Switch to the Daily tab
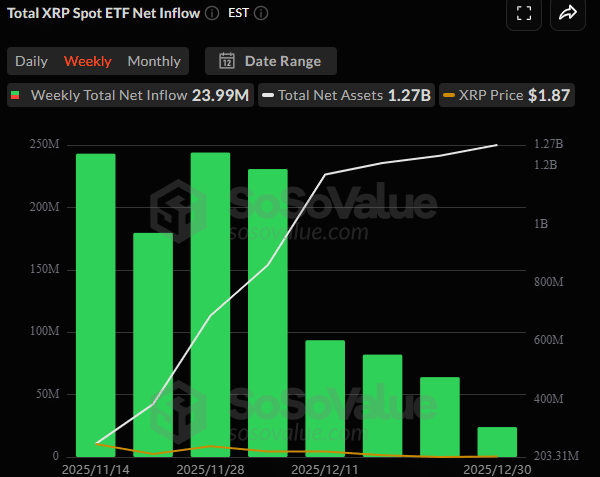The height and width of the screenshot is (477, 600). tap(31, 61)
